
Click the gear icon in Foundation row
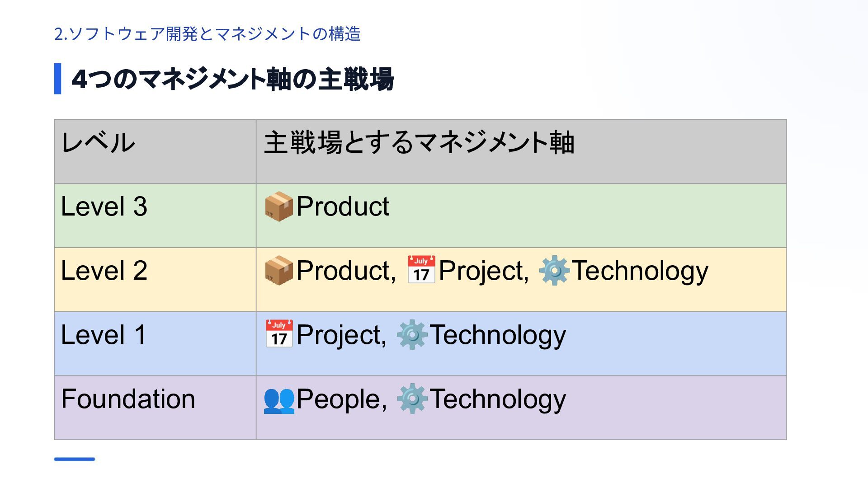tap(411, 399)
